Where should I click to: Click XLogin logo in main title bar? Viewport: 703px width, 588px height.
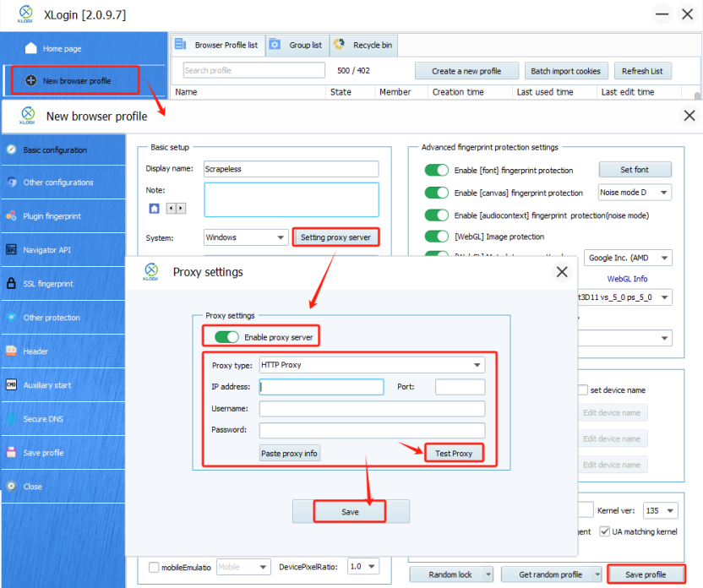pyautogui.click(x=26, y=14)
